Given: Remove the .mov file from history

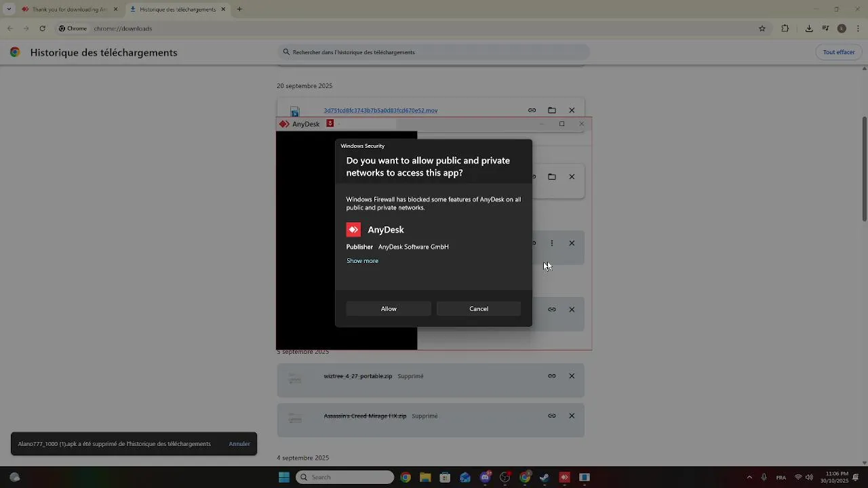Looking at the screenshot, I should [x=572, y=110].
